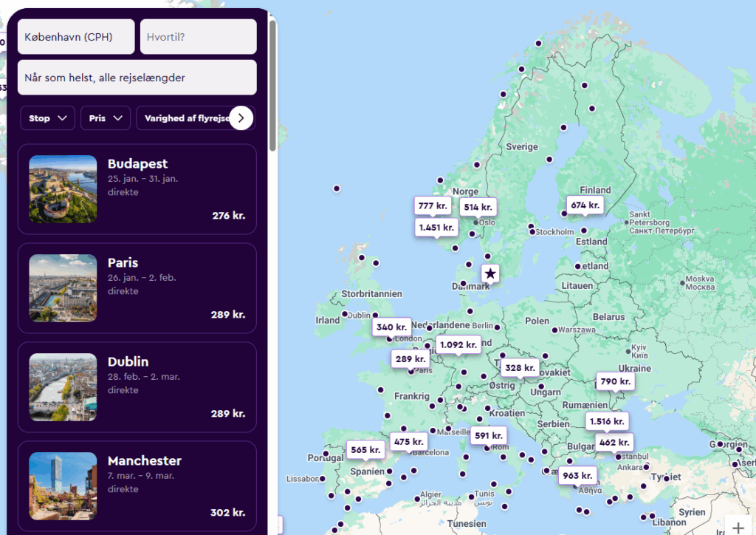
Task: Open the Varighed af flyrejse filter
Action: click(185, 118)
